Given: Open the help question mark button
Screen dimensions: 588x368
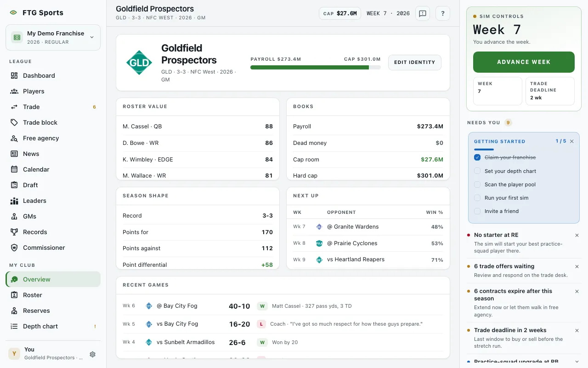Looking at the screenshot, I should coord(443,13).
